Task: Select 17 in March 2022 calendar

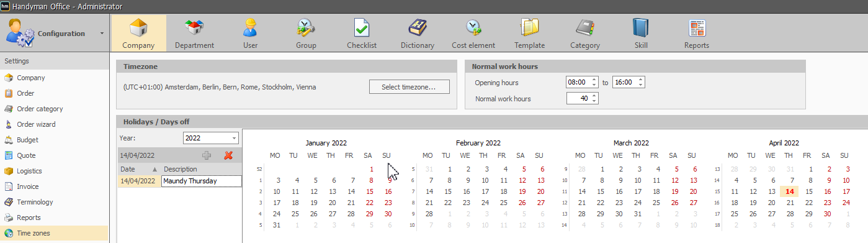Action: [x=638, y=191]
